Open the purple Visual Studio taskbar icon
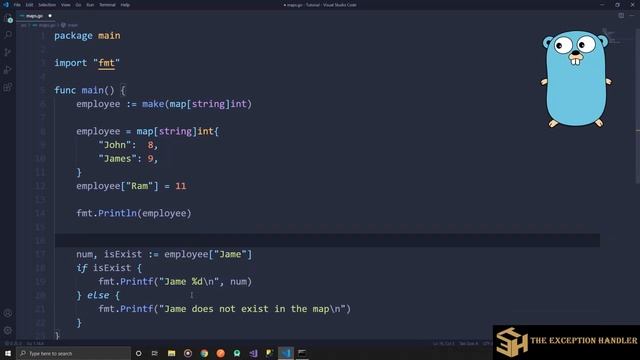Screen dimensions: 640x360 [x=253, y=353]
